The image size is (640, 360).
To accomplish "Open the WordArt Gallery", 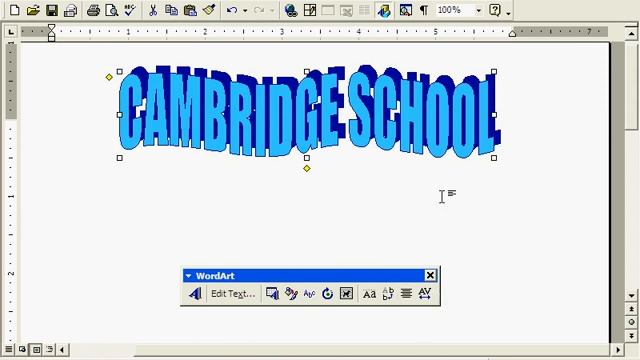I will point(272,293).
